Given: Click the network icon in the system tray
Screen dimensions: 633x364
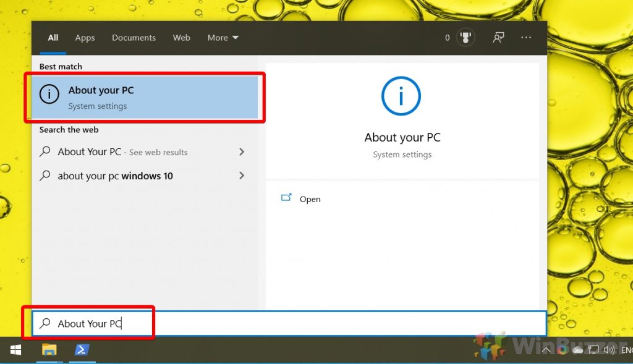Looking at the screenshot, I should pos(593,349).
